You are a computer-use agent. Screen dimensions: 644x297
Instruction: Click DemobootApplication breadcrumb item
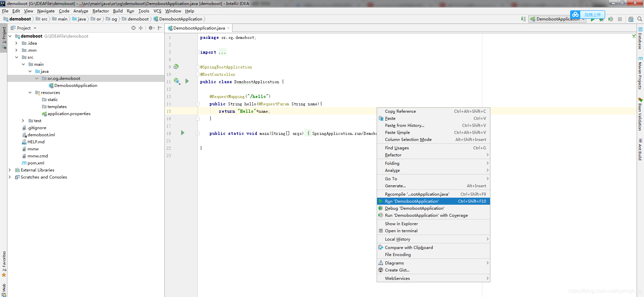point(178,19)
